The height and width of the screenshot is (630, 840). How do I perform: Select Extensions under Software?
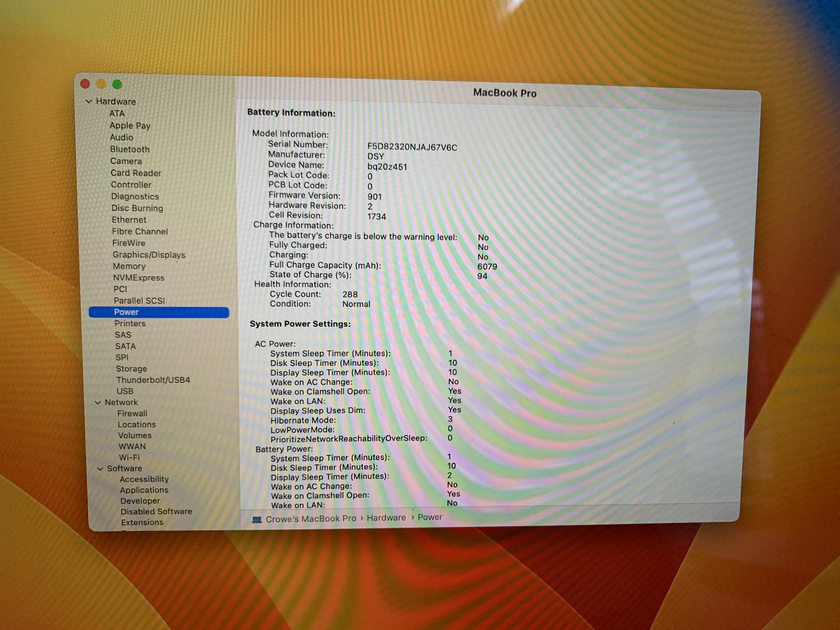point(142,523)
